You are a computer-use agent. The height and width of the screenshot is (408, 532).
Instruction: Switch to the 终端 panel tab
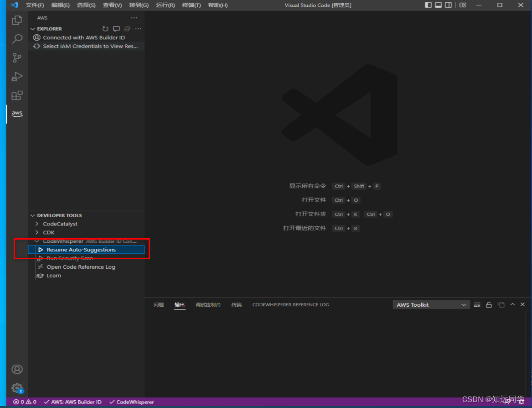[237, 305]
